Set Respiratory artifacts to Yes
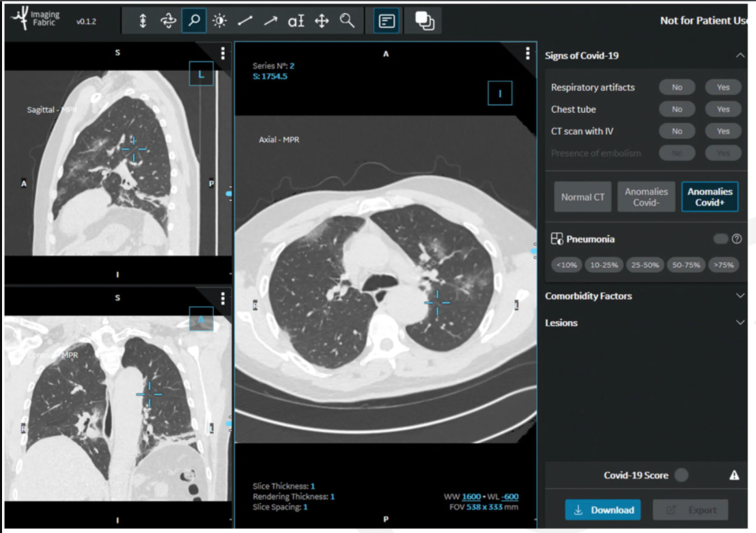756x533 pixels. [x=723, y=87]
